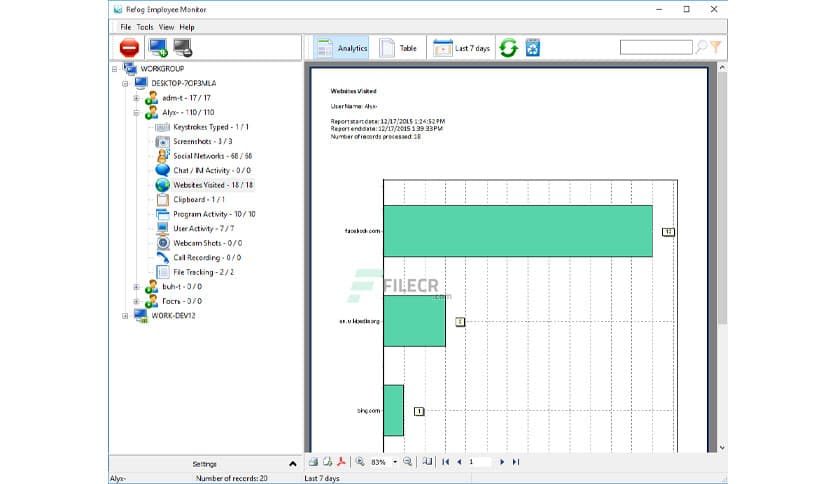Select user adm-t - 17 / 17
The image size is (836, 484).
coord(186,98)
